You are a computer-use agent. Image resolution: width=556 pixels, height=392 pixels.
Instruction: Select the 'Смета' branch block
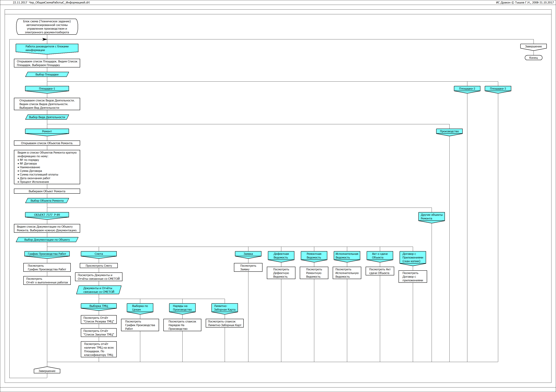[99, 254]
